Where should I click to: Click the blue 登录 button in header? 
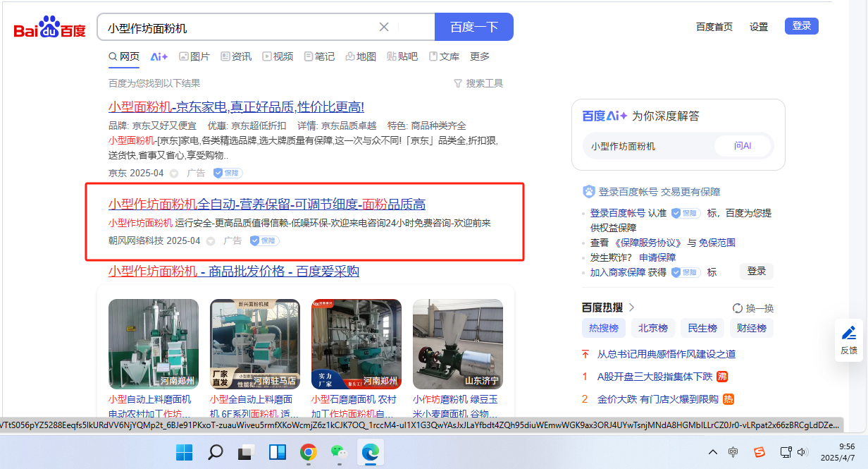point(802,26)
